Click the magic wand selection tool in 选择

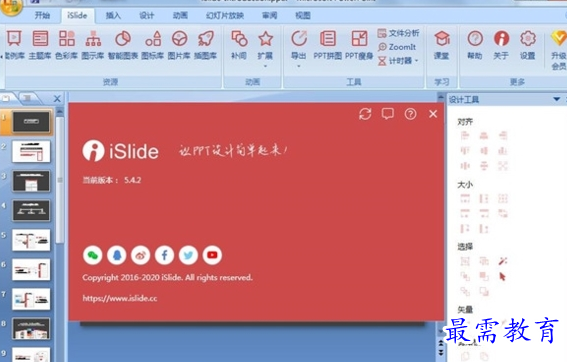503,261
